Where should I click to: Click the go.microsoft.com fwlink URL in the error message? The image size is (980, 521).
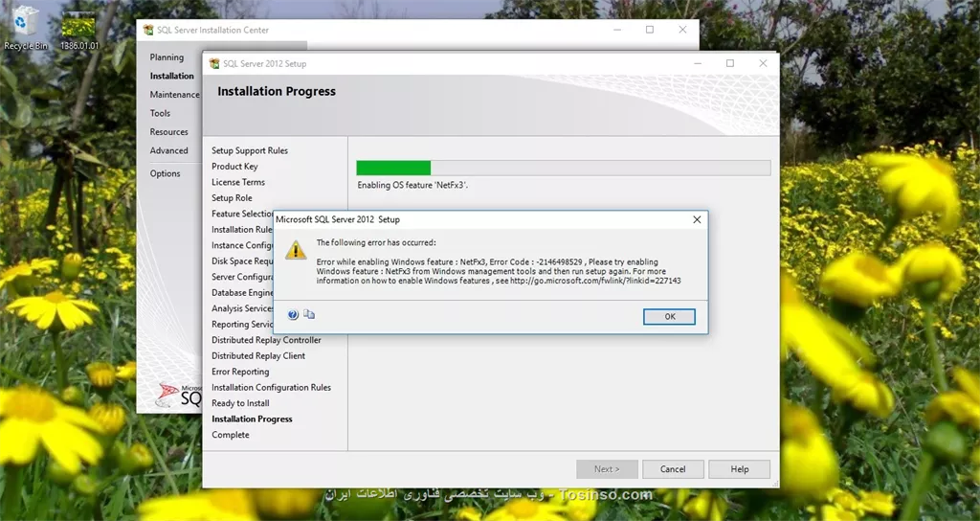tap(595, 281)
